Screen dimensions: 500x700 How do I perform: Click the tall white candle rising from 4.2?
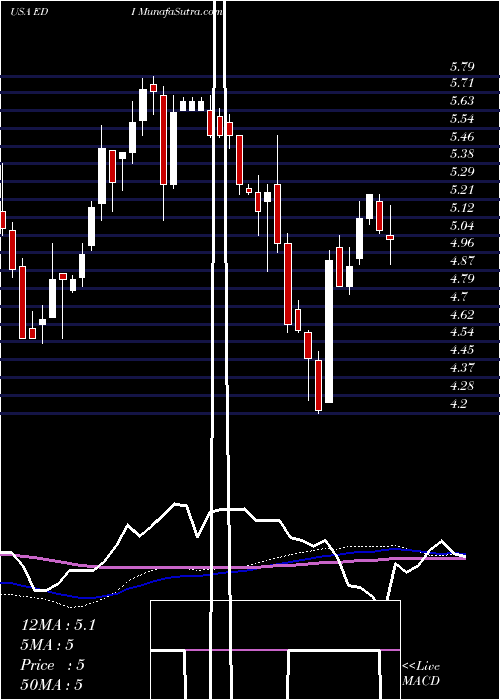pyautogui.click(x=329, y=331)
